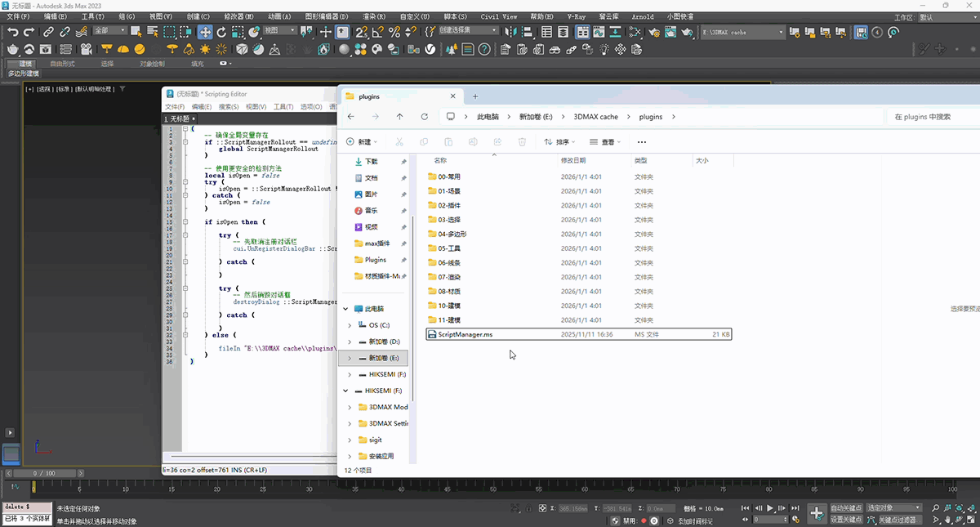Activate the Rotate tool icon
Screen dimensions: 980x527
221,32
